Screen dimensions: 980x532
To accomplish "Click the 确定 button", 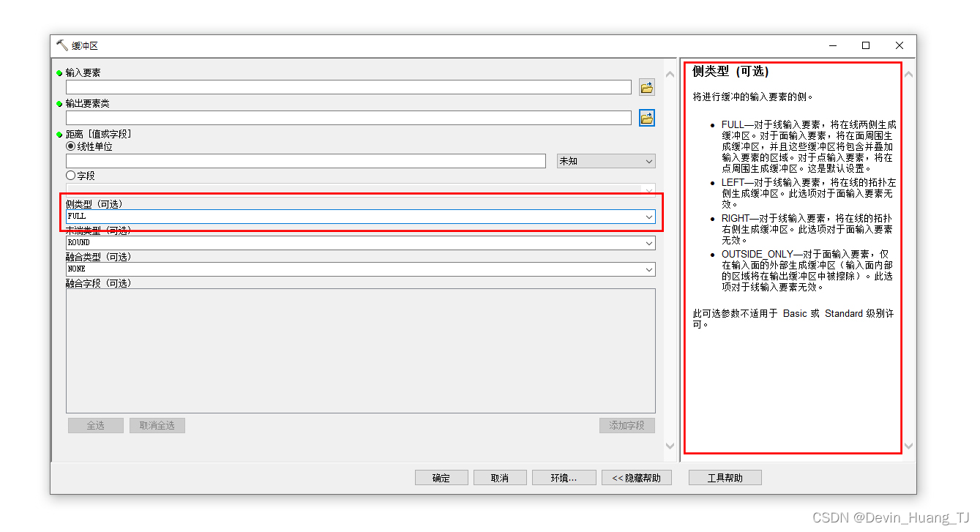I will pos(441,478).
